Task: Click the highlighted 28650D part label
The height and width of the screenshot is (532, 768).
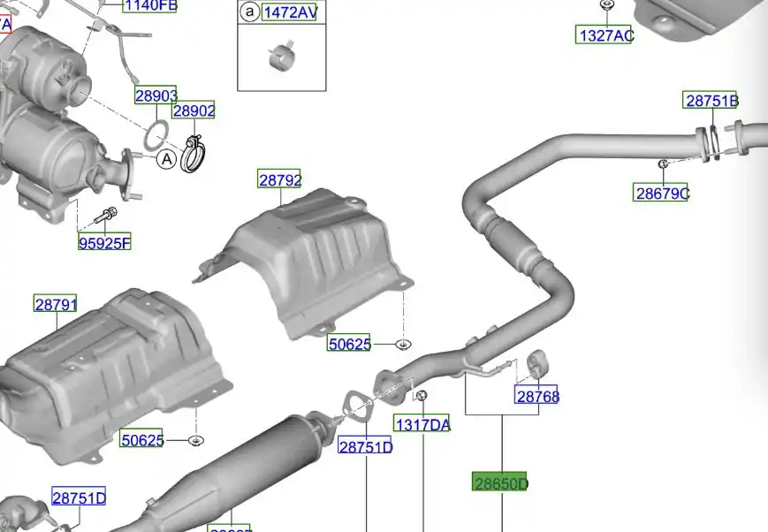Action: [500, 483]
